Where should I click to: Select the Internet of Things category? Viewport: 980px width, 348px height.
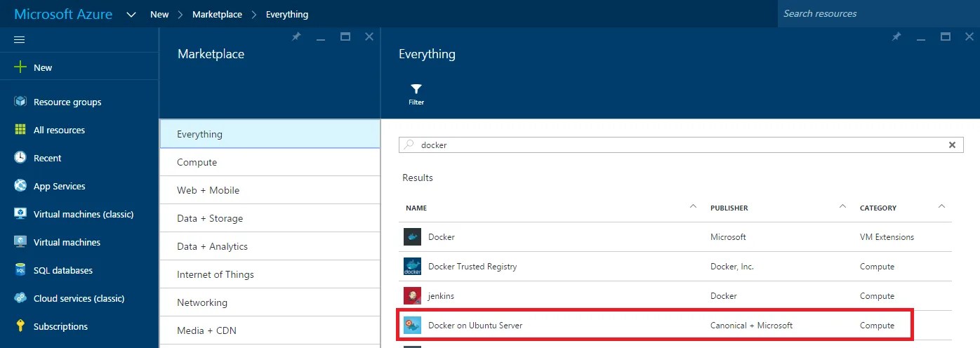(x=270, y=274)
